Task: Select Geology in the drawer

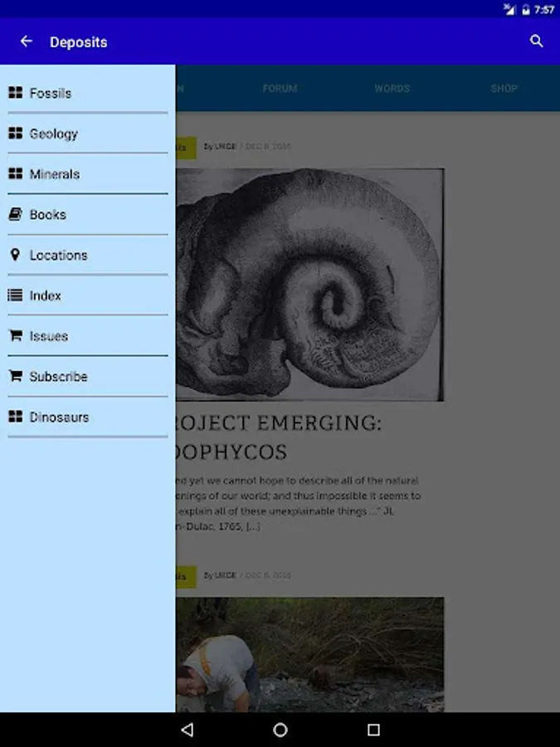Action: [88, 134]
